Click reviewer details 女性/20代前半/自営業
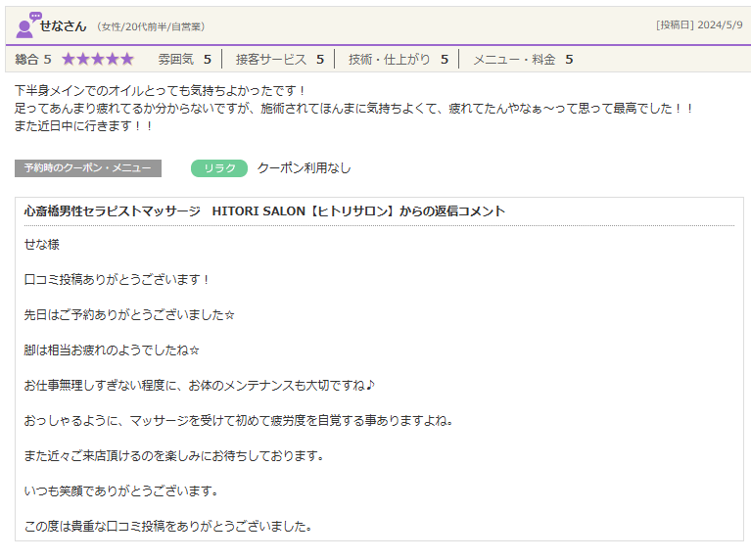This screenshot has width=751, height=560. pos(151,26)
